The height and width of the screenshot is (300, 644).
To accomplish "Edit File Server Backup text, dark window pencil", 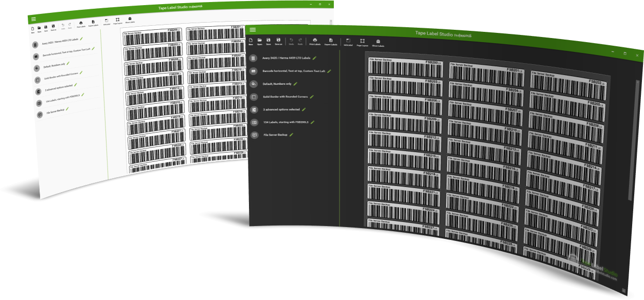I will tap(291, 134).
